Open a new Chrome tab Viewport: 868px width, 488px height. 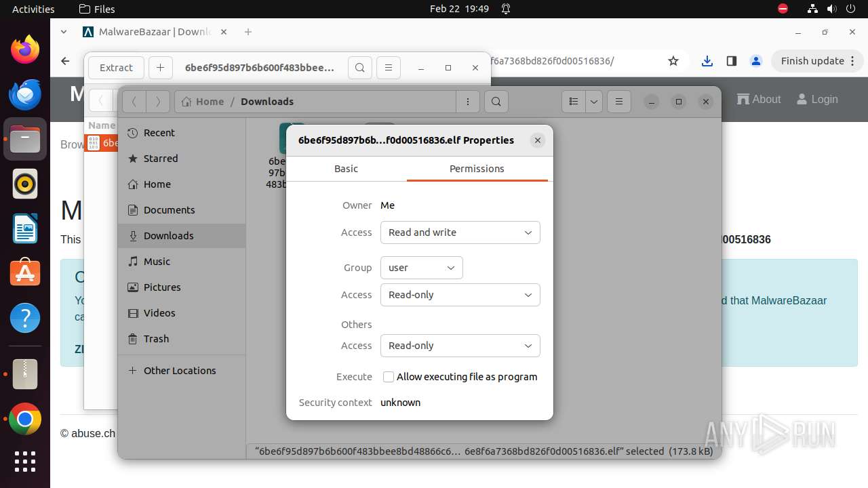(248, 32)
